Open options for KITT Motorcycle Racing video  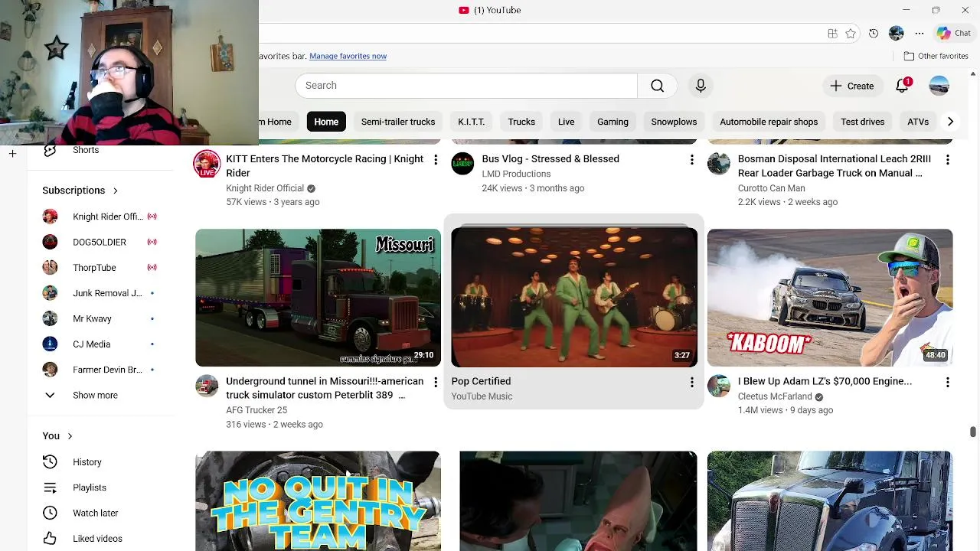pos(436,159)
